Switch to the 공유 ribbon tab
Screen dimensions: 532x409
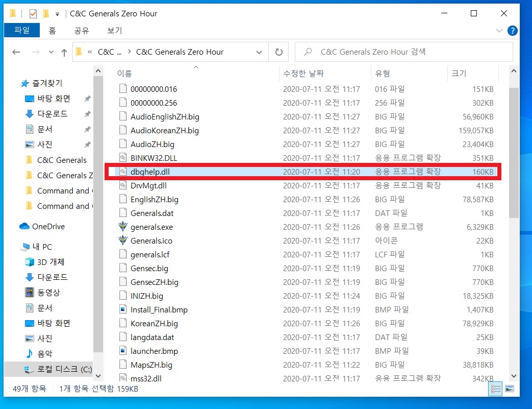(x=82, y=31)
